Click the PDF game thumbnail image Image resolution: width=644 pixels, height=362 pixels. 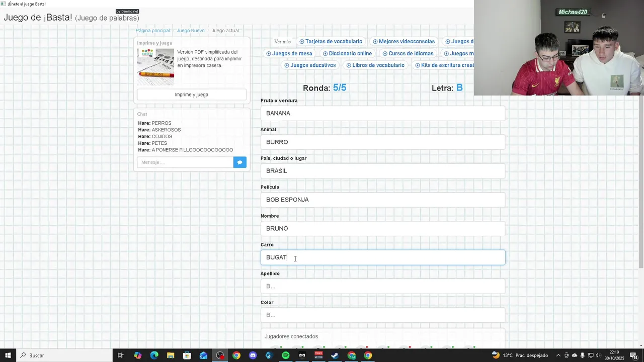[155, 67]
